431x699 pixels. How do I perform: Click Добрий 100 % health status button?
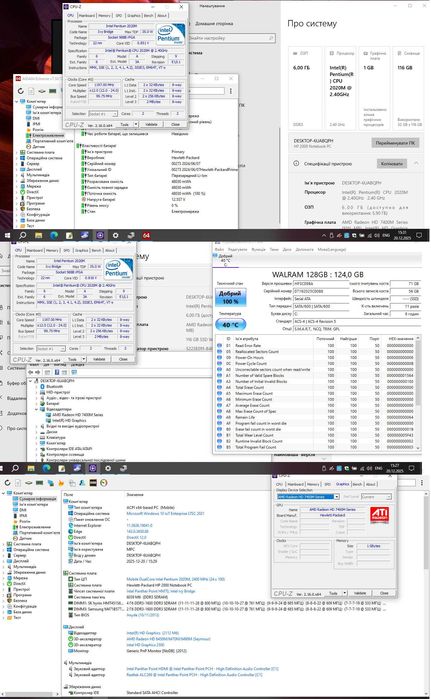pyautogui.click(x=230, y=297)
